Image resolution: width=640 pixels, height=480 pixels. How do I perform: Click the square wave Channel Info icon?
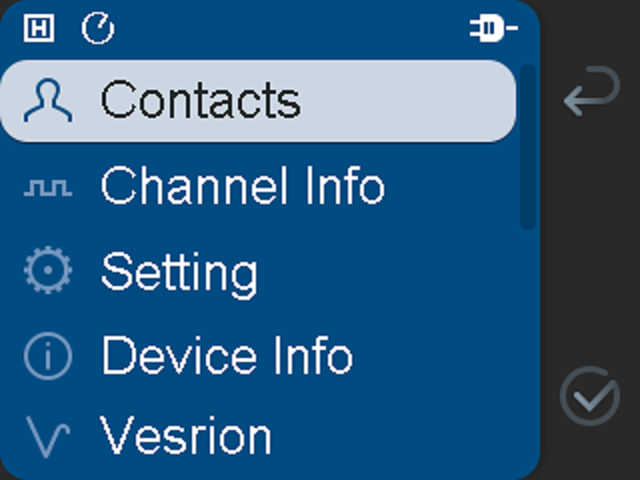coord(48,187)
